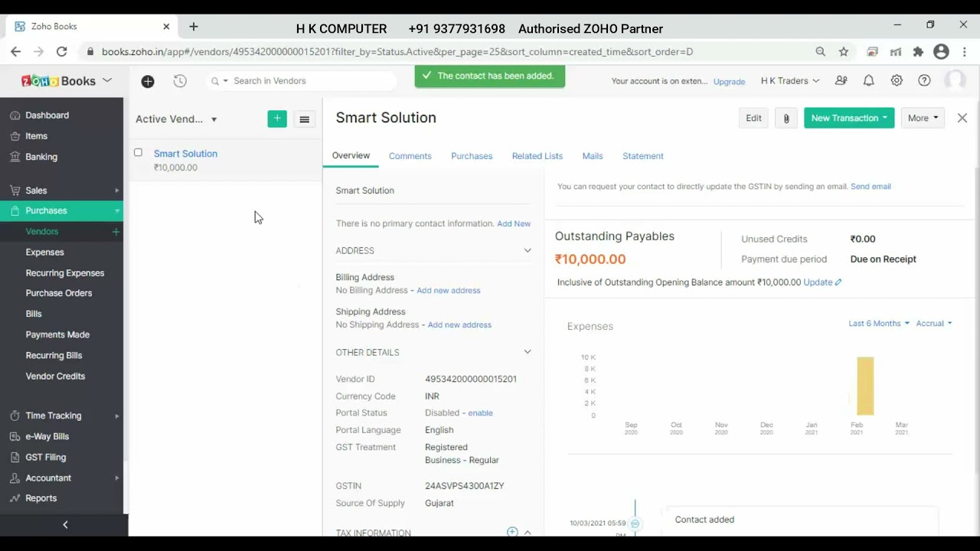Click the Send email link
The width and height of the screenshot is (980, 551).
(871, 187)
